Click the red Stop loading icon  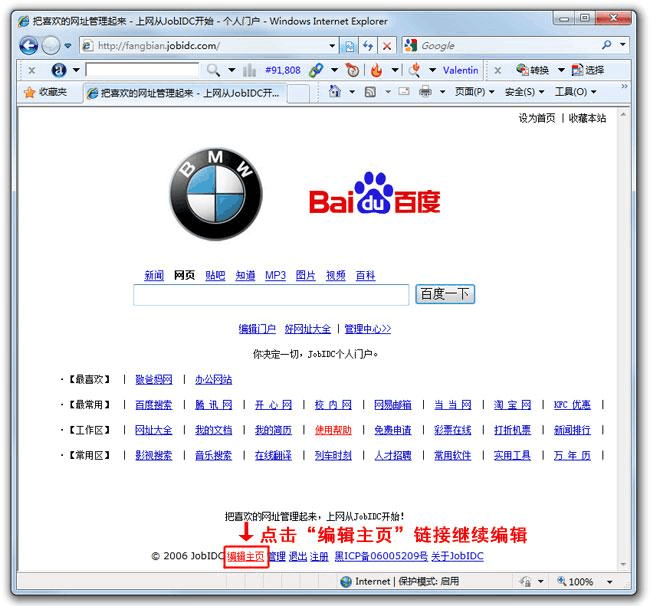[x=386, y=45]
